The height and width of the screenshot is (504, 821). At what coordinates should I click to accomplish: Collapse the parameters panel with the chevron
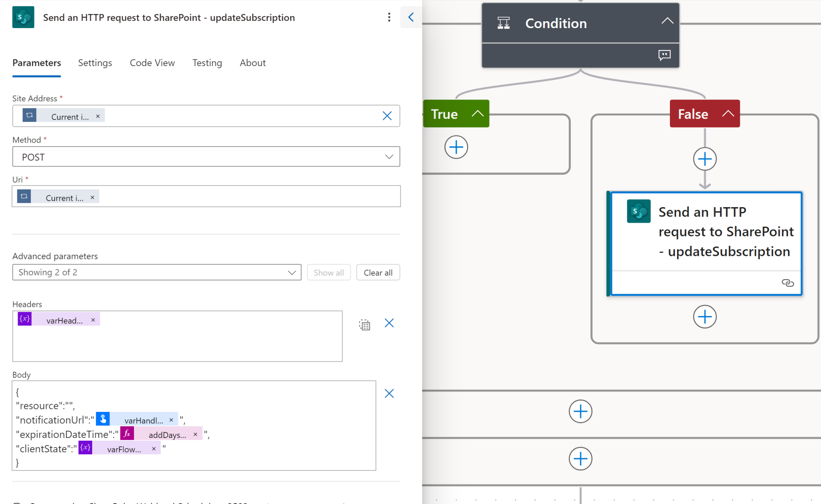pyautogui.click(x=411, y=17)
